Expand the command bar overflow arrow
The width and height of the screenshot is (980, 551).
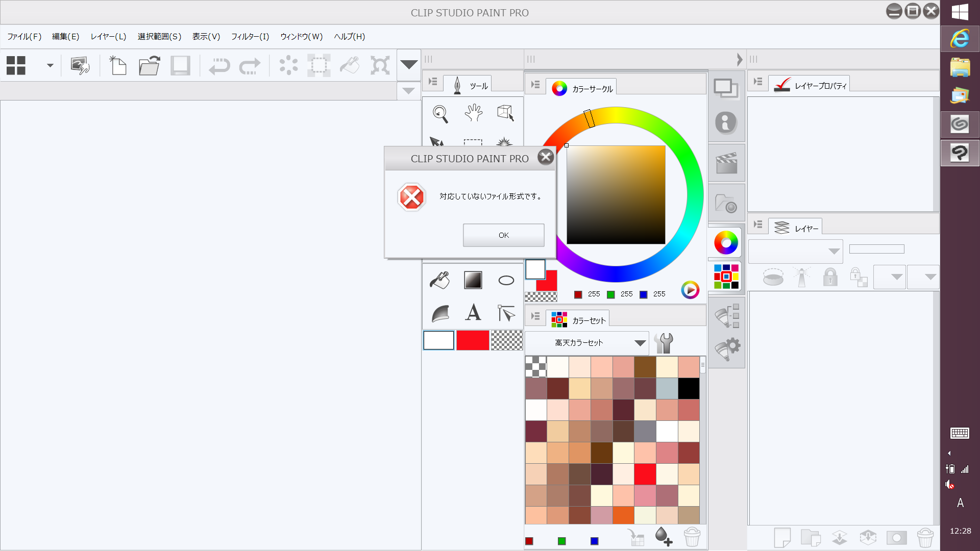pyautogui.click(x=409, y=65)
